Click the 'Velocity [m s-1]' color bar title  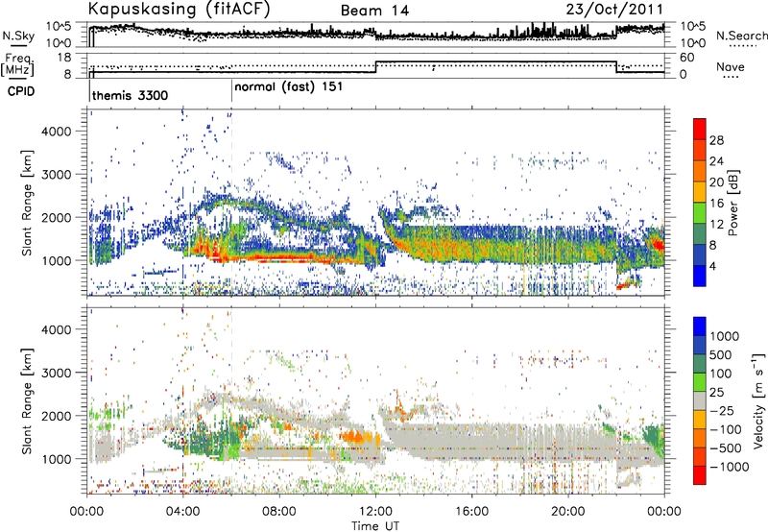758,400
